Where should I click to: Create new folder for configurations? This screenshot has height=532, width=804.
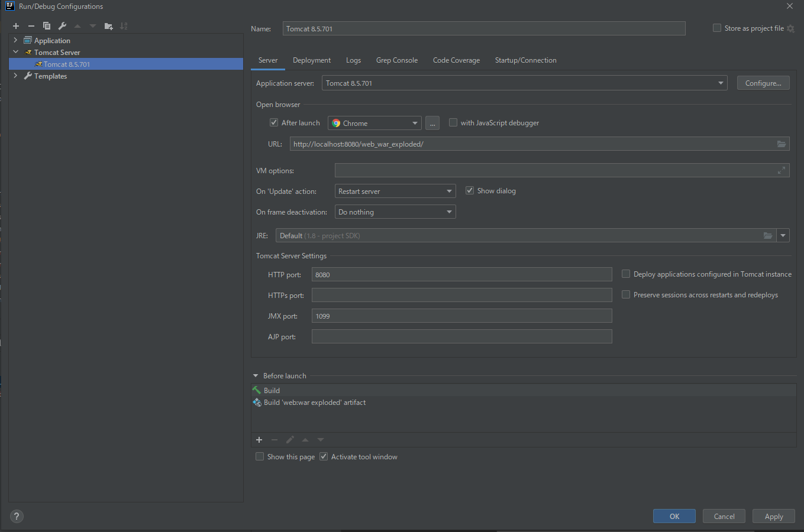(108, 26)
